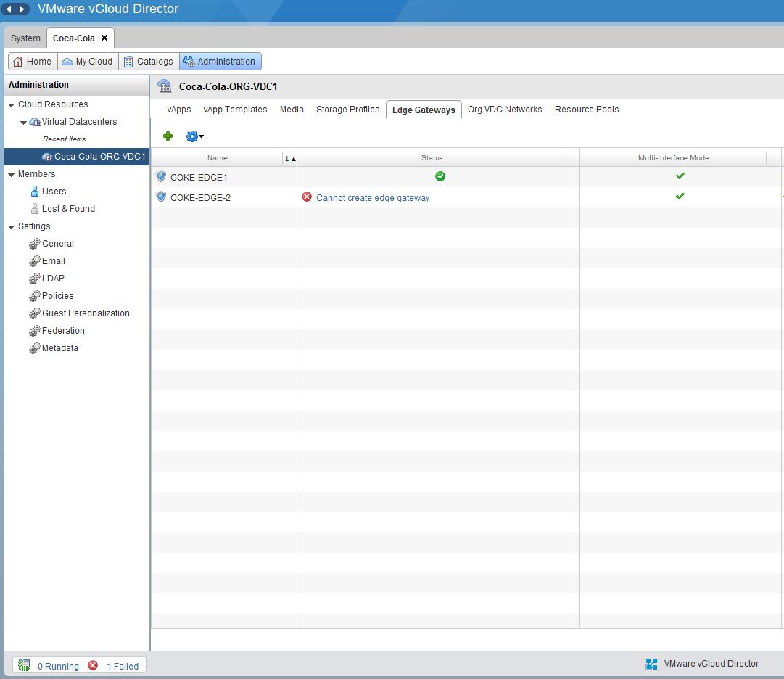Viewport: 784px width, 679px height.
Task: Open Guest Personalization settings
Action: (86, 313)
